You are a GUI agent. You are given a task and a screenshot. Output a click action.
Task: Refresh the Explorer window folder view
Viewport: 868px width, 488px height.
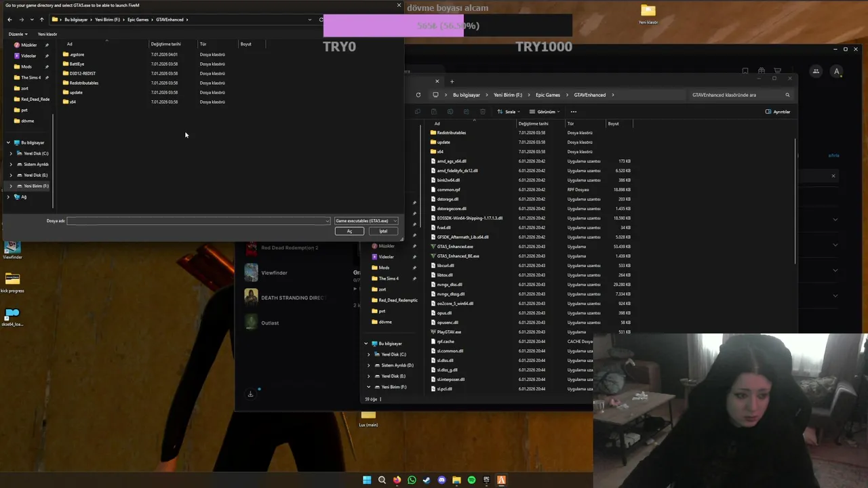(x=418, y=95)
